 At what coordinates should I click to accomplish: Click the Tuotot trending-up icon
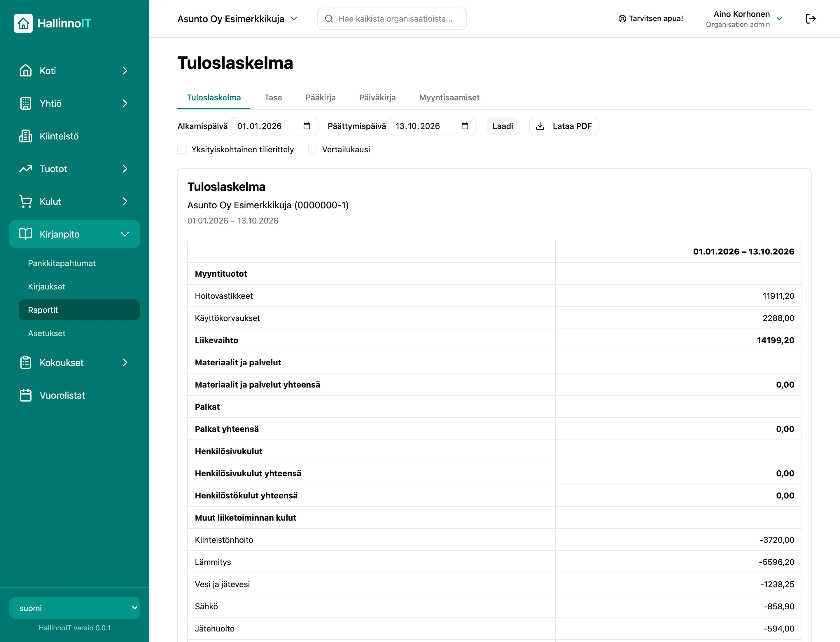(26, 169)
